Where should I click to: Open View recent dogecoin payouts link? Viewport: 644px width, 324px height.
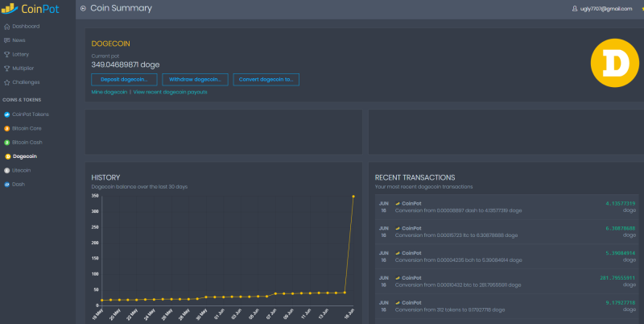[170, 92]
